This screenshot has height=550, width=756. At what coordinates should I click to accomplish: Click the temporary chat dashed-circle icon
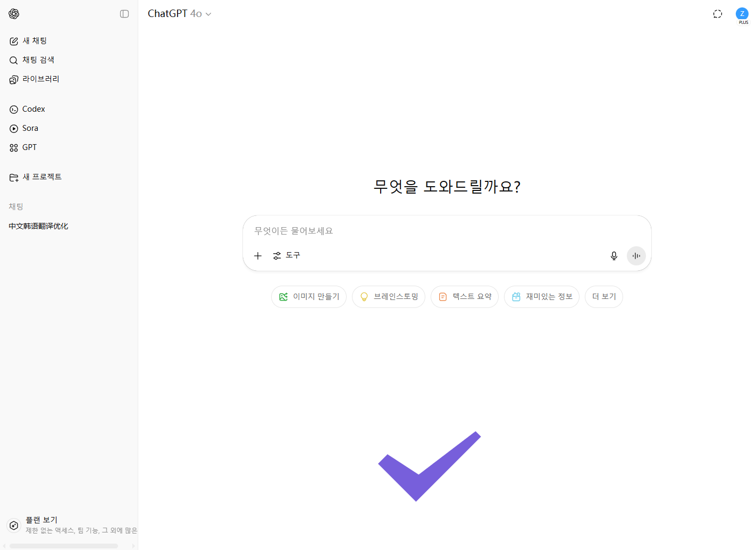[718, 14]
